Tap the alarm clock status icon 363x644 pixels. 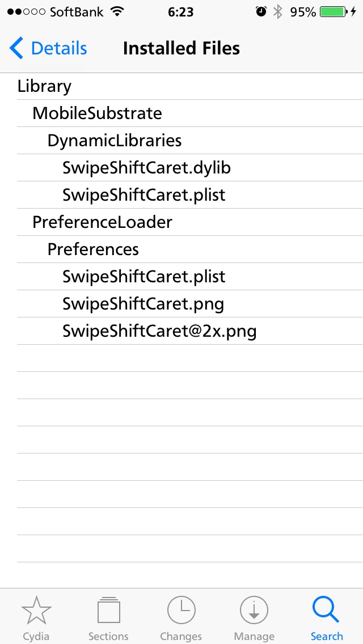coord(261,11)
